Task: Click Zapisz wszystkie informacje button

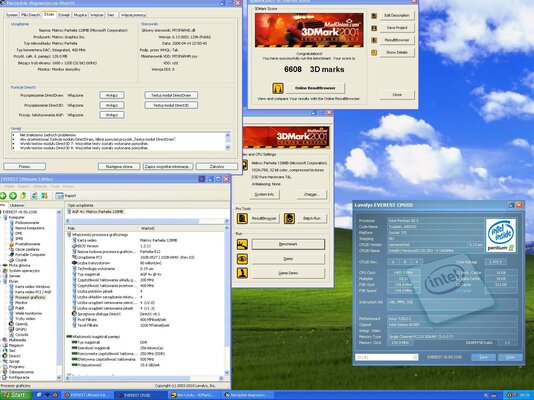Action: pos(168,166)
